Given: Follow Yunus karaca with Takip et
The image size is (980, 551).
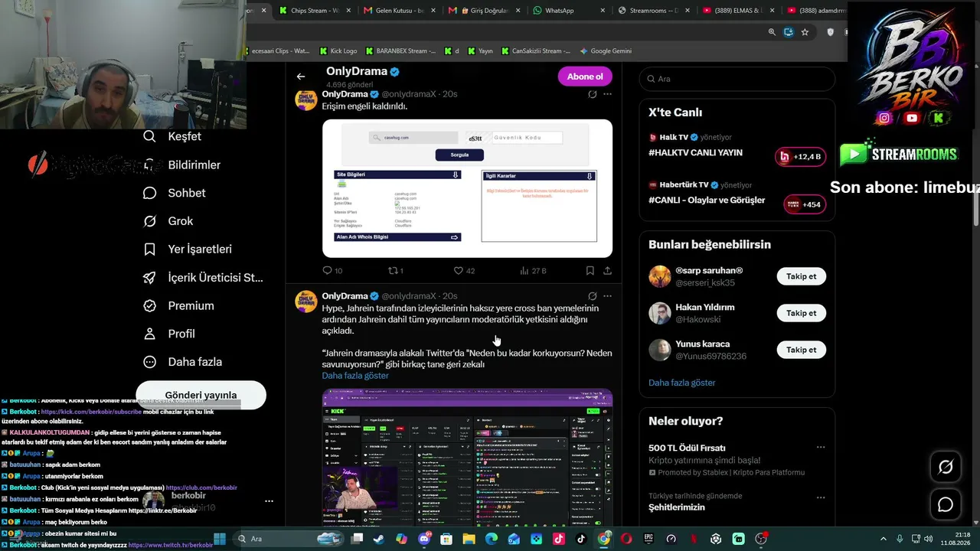Looking at the screenshot, I should (x=802, y=350).
